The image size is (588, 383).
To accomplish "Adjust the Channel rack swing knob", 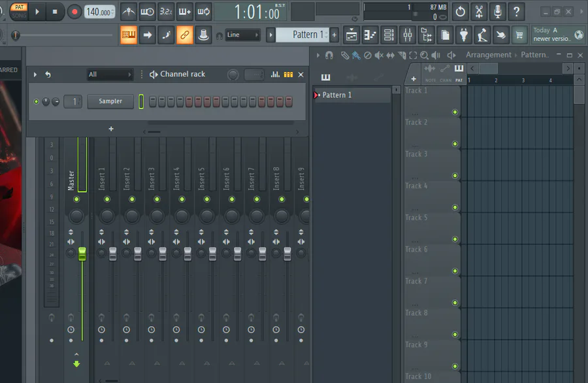I will click(x=233, y=75).
